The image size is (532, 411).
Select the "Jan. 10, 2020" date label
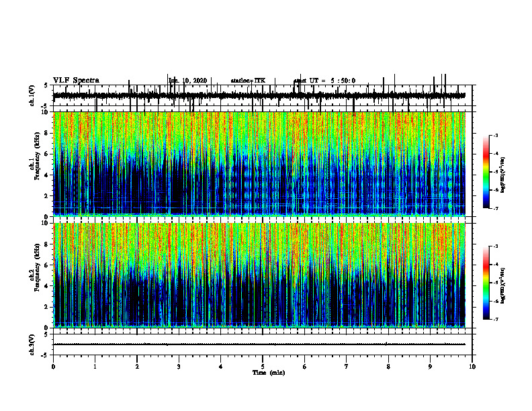[x=187, y=81]
